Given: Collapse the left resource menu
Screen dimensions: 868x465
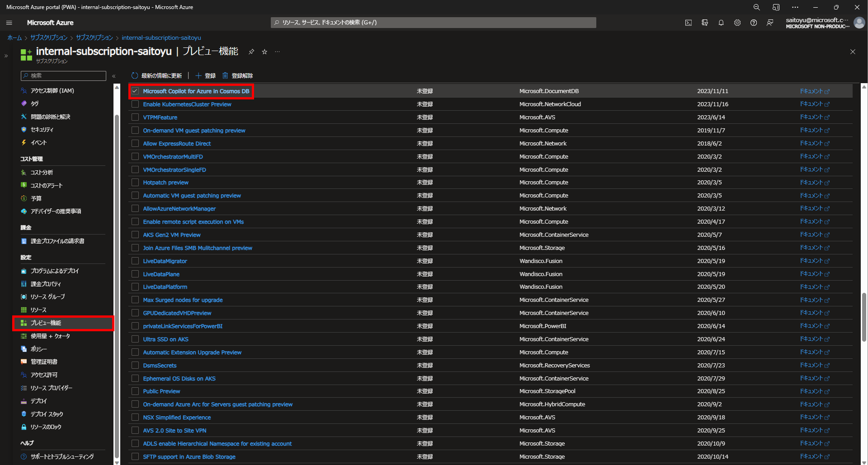Looking at the screenshot, I should (x=114, y=76).
